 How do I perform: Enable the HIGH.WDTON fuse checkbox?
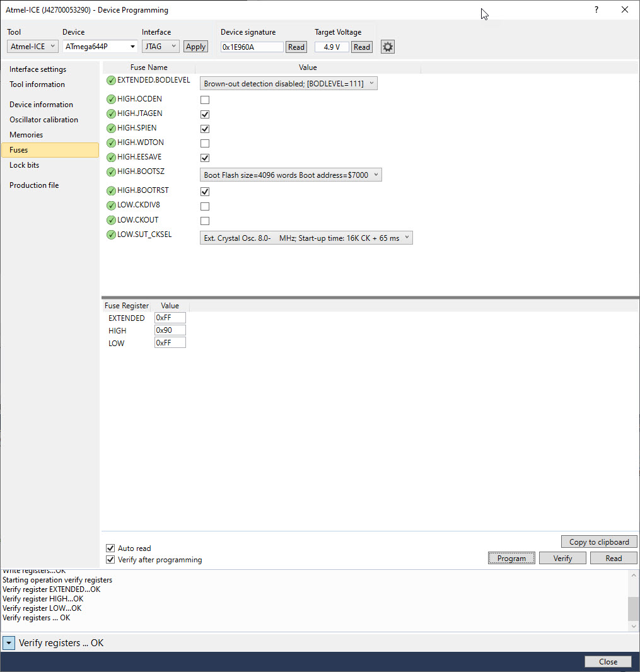[x=205, y=144]
